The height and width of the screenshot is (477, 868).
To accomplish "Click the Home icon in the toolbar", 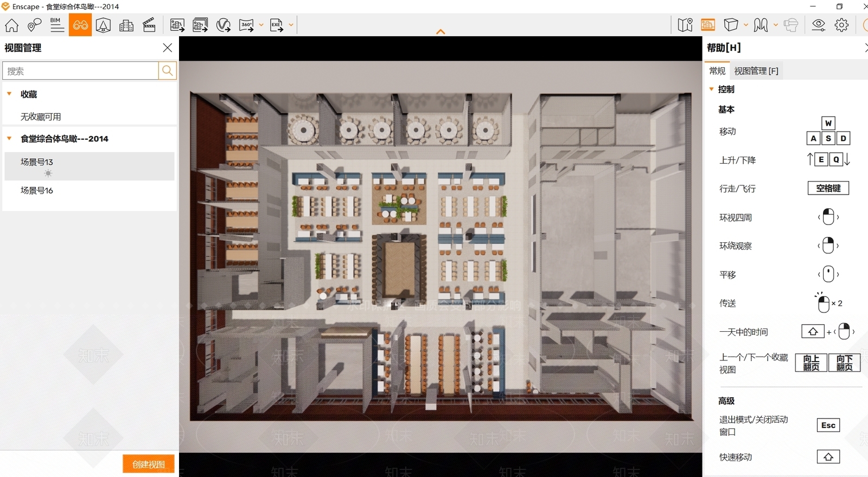I will 11,25.
